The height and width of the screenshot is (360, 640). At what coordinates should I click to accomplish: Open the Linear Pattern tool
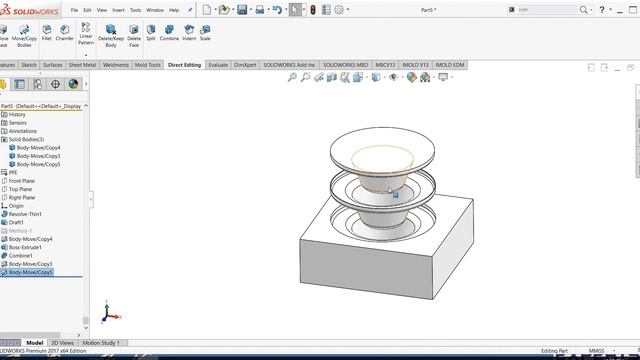[86, 33]
